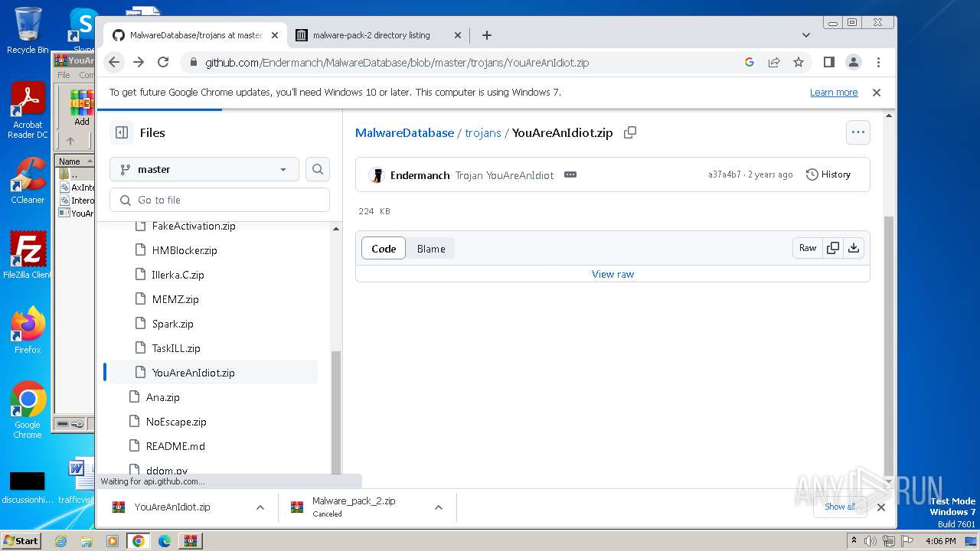
Task: Expand the Malware_pack_2.zip download options chevron
Action: 439,507
